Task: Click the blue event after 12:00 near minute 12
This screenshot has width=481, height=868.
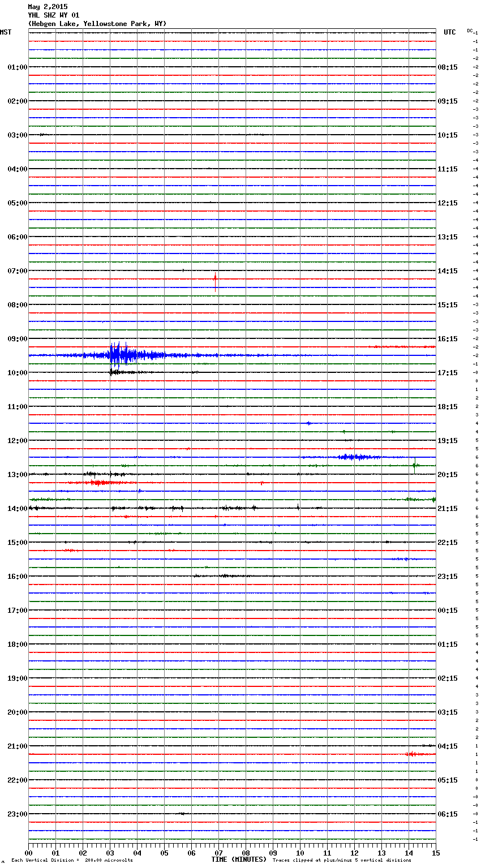Action: click(x=354, y=457)
